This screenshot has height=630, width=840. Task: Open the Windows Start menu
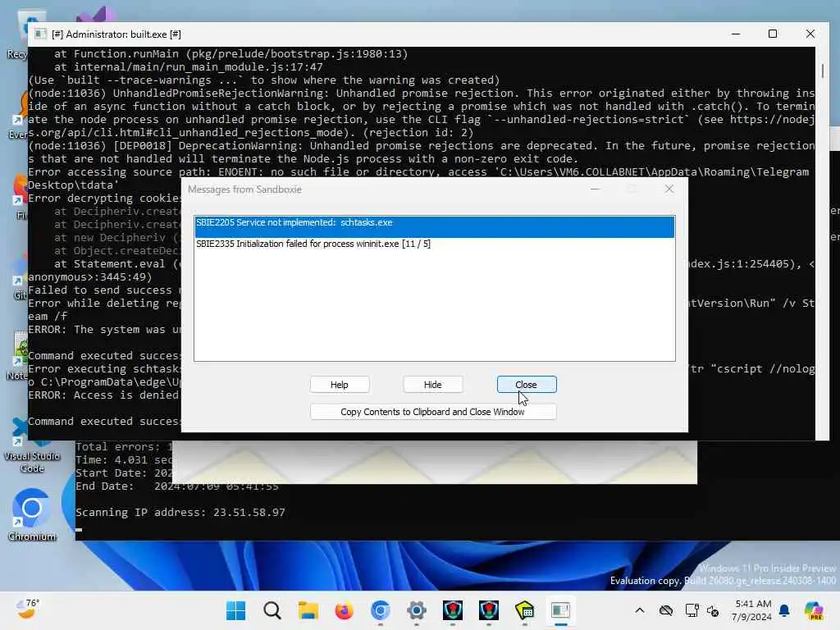[x=235, y=610]
